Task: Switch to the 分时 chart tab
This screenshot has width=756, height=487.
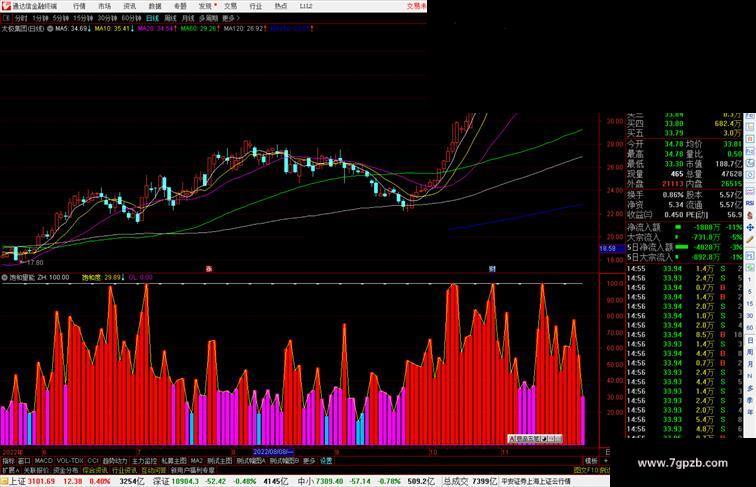Action: (x=21, y=18)
